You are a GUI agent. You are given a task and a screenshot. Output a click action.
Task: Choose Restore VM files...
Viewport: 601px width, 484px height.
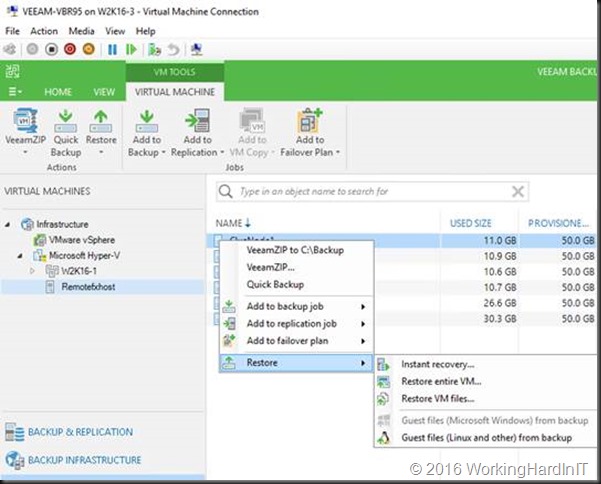(438, 399)
